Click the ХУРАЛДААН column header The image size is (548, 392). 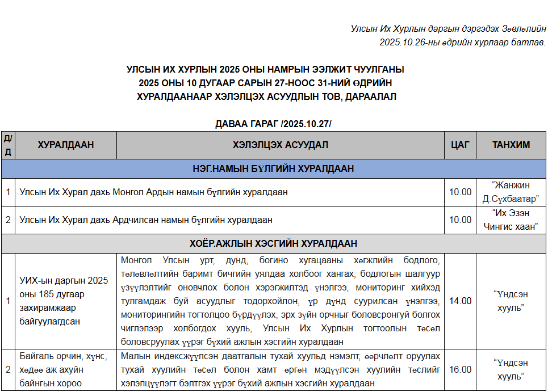point(66,145)
